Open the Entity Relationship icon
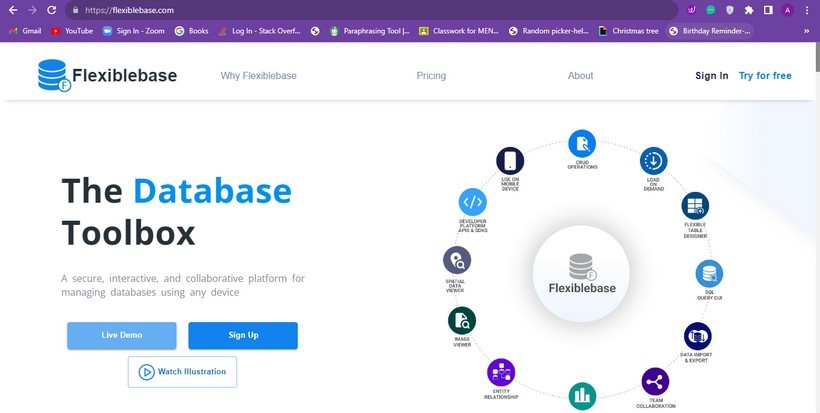This screenshot has width=820, height=413. [501, 372]
